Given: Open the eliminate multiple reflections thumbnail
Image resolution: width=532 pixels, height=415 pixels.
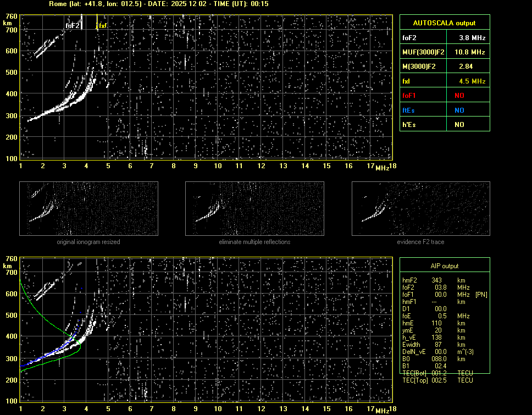Looking at the screenshot, I should coord(254,209).
